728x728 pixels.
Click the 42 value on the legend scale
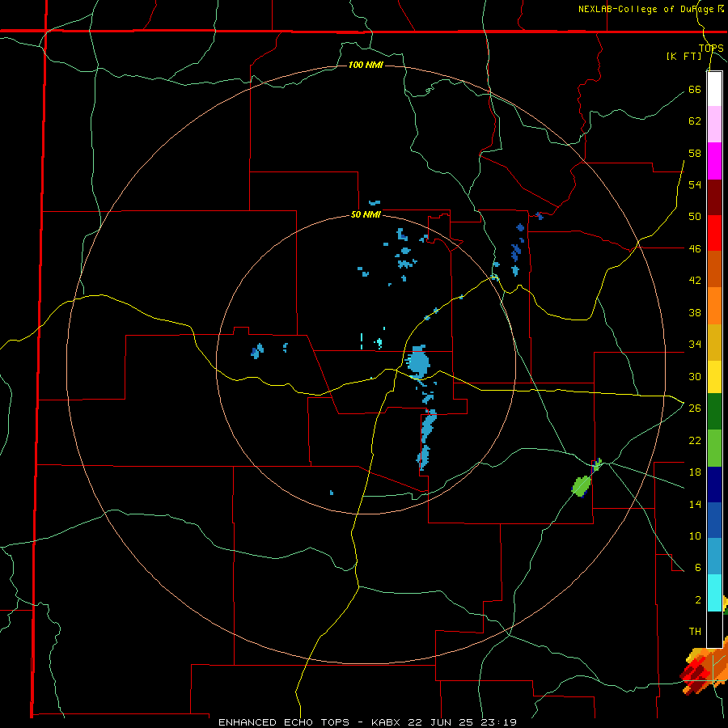[x=695, y=281]
